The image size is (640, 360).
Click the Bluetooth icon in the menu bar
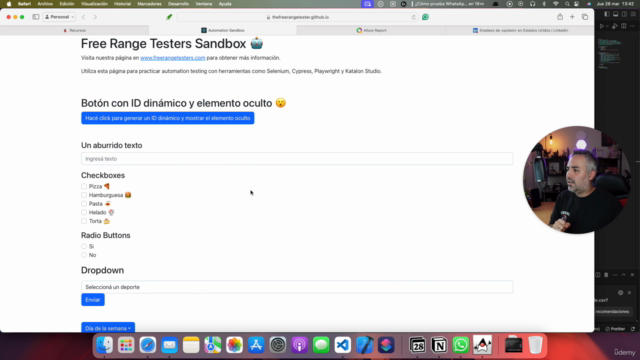[x=544, y=4]
